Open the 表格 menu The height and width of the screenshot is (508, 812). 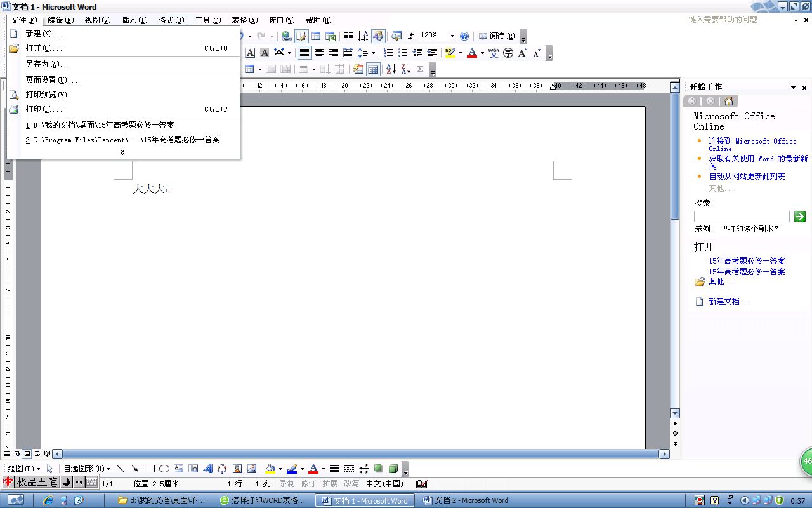244,20
